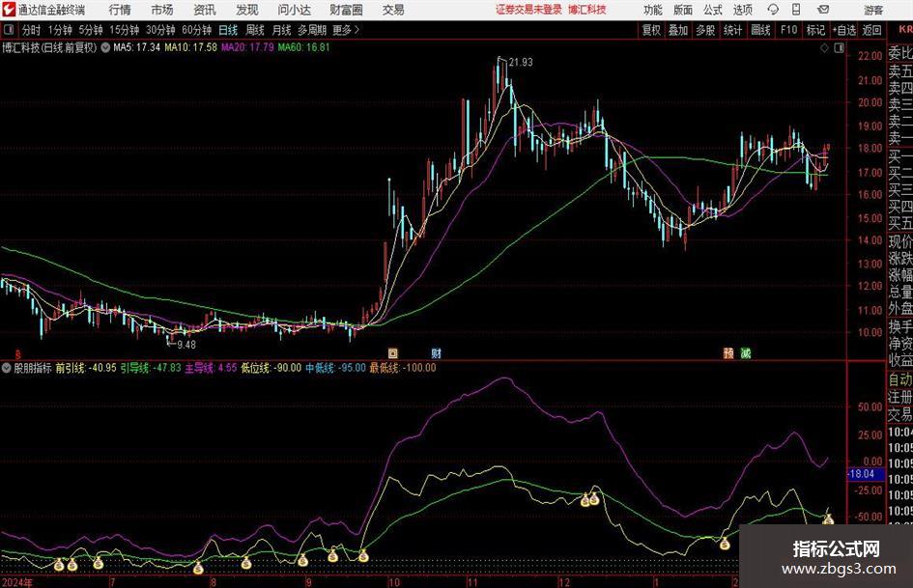Open the 行情 menu

tap(120, 10)
